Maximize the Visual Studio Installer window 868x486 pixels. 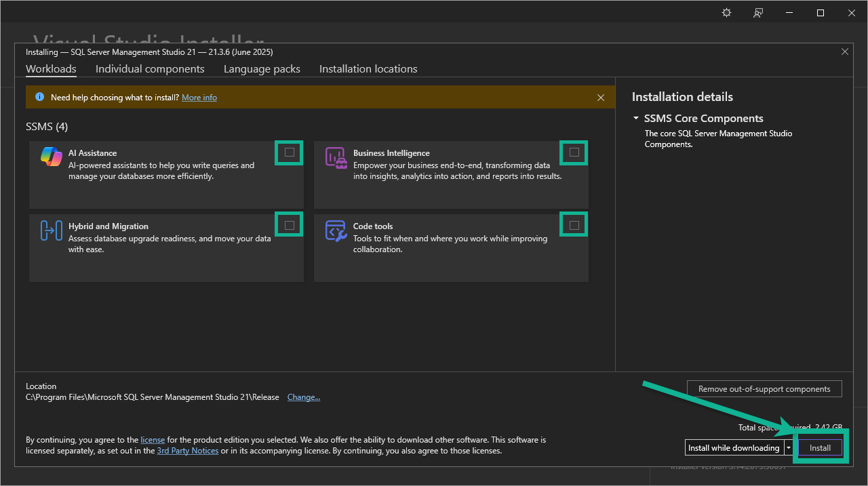[821, 13]
